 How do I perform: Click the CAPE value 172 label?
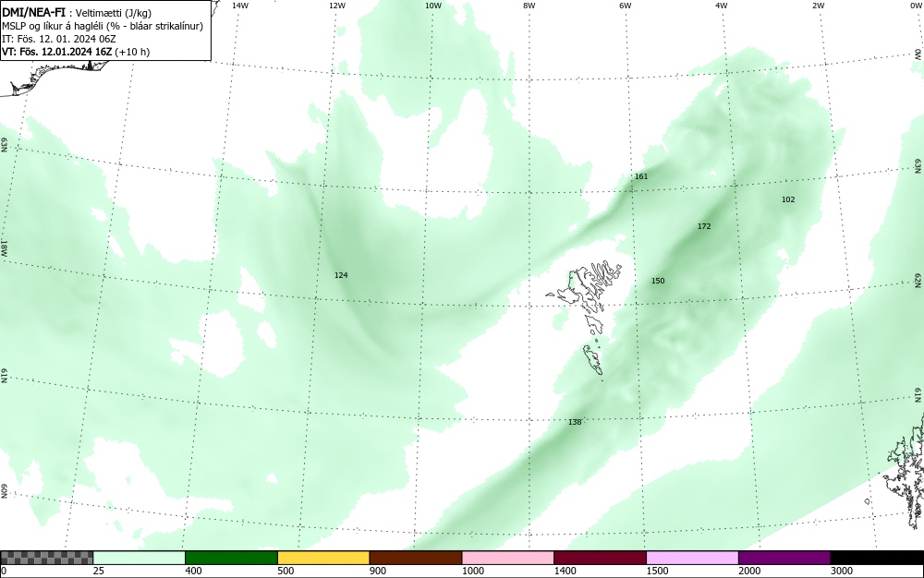[703, 226]
